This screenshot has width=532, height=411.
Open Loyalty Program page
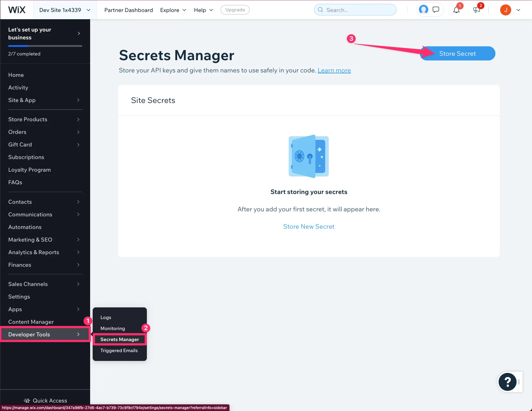30,170
